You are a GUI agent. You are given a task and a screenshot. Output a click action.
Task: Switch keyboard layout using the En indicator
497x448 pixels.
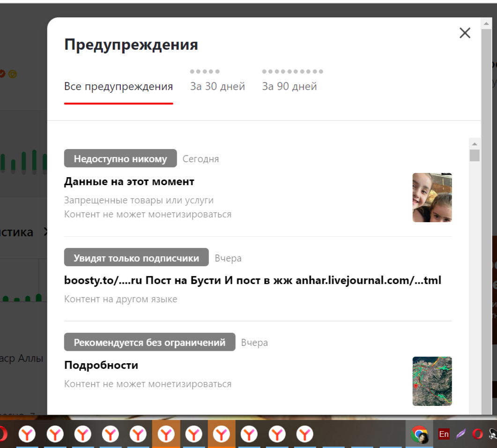coord(444,434)
